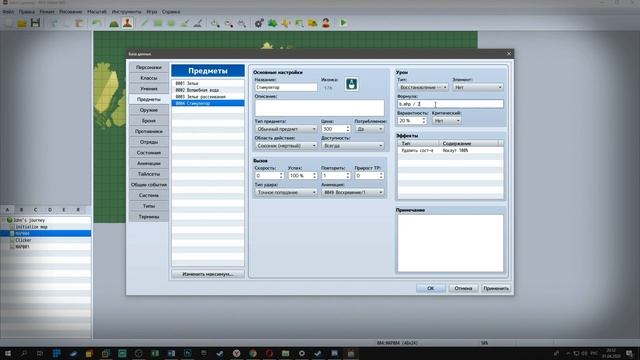Open Event Searcher toolbar icon
The width and height of the screenshot is (640, 360).
299,23
